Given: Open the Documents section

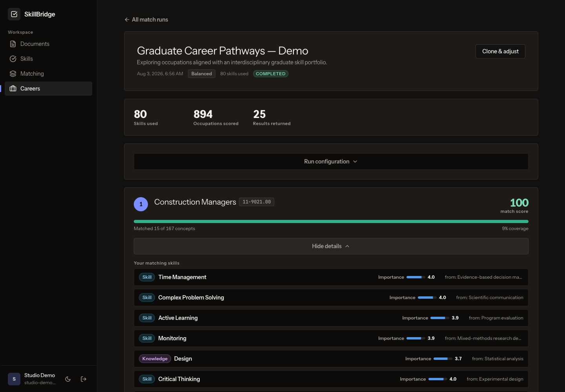Looking at the screenshot, I should [48, 44].
